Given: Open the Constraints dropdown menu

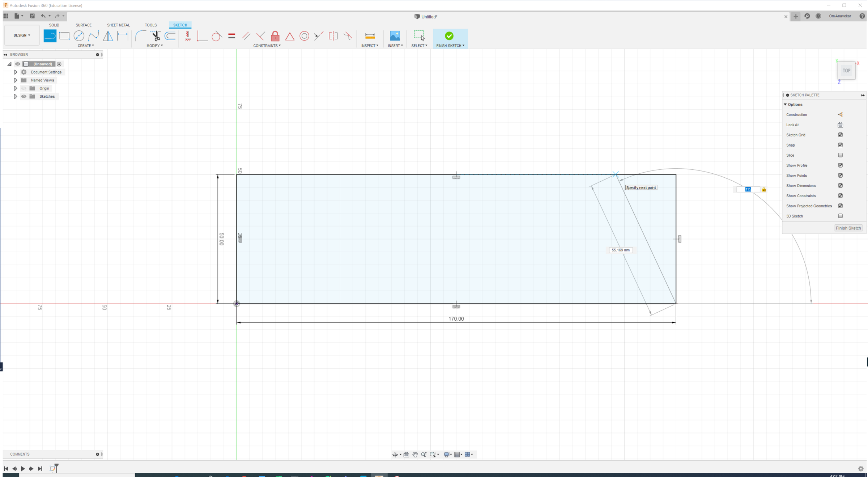Looking at the screenshot, I should coord(267,45).
